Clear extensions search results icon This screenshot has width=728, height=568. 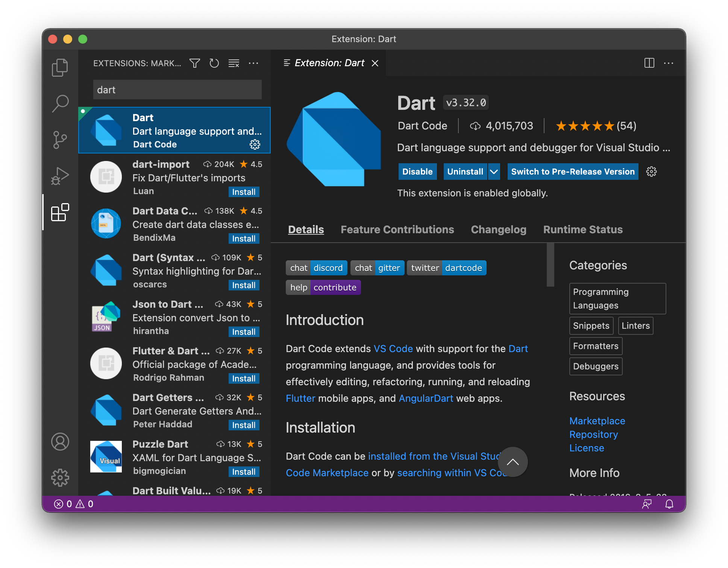pyautogui.click(x=234, y=63)
